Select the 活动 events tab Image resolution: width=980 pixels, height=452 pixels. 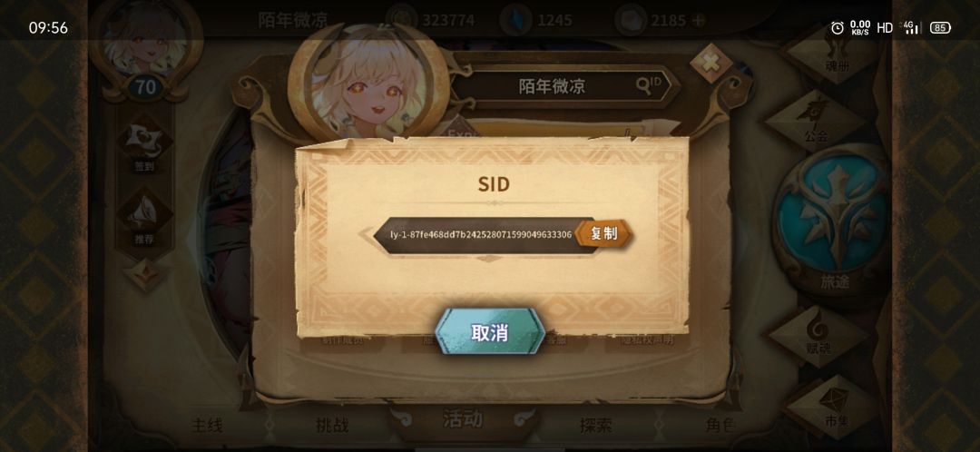[x=463, y=418]
